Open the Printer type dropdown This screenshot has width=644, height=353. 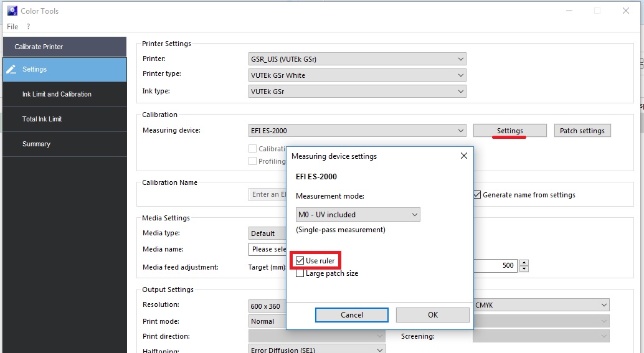pyautogui.click(x=357, y=75)
